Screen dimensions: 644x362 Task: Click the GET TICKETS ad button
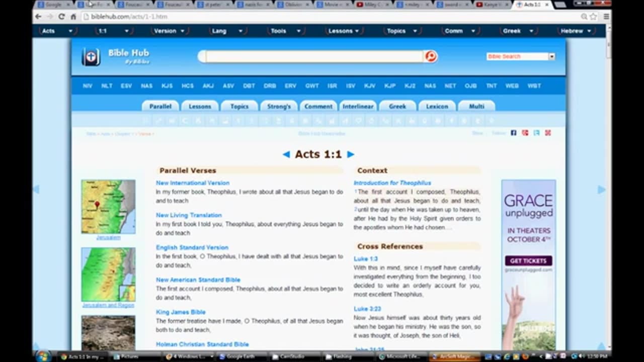528,261
